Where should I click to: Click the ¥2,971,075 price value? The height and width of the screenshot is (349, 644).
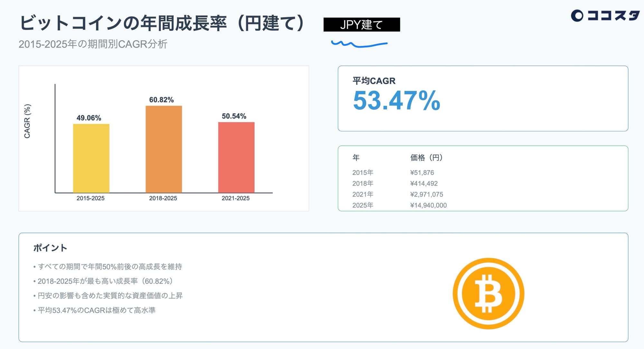426,194
